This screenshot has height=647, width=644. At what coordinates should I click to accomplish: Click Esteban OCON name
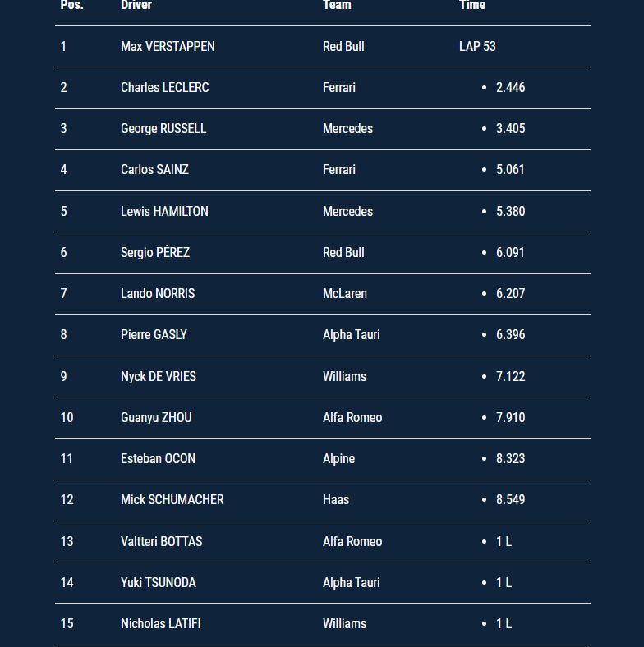click(x=158, y=458)
